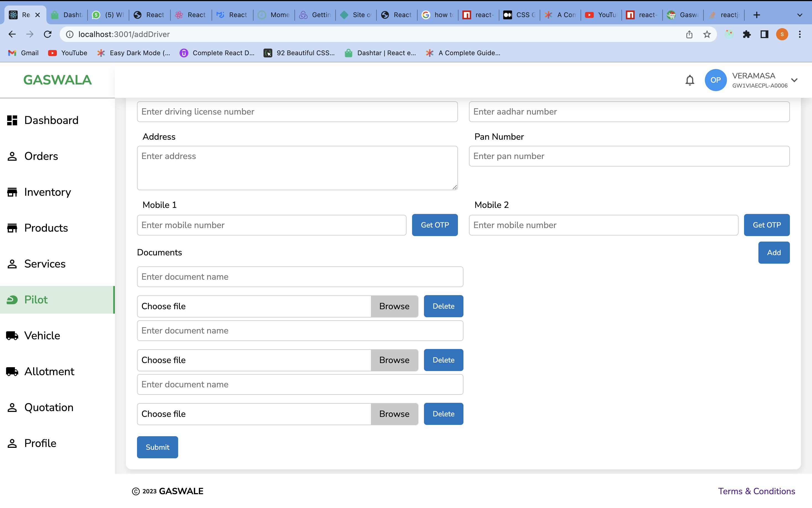Click the Vehicle truck icon in sidebar
This screenshot has width=812, height=508.
(x=12, y=336)
